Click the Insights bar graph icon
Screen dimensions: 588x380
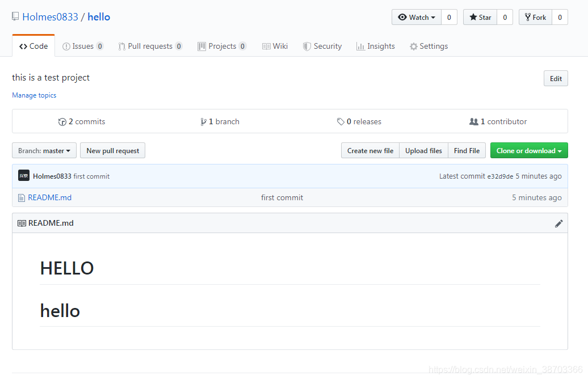(x=360, y=47)
